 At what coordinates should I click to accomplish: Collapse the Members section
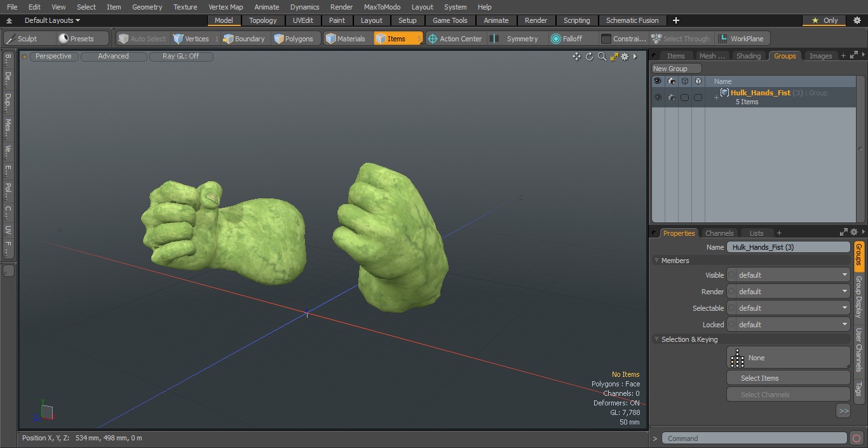pos(656,261)
